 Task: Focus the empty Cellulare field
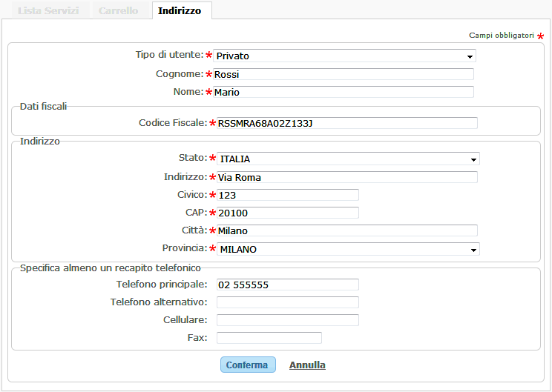(288, 320)
